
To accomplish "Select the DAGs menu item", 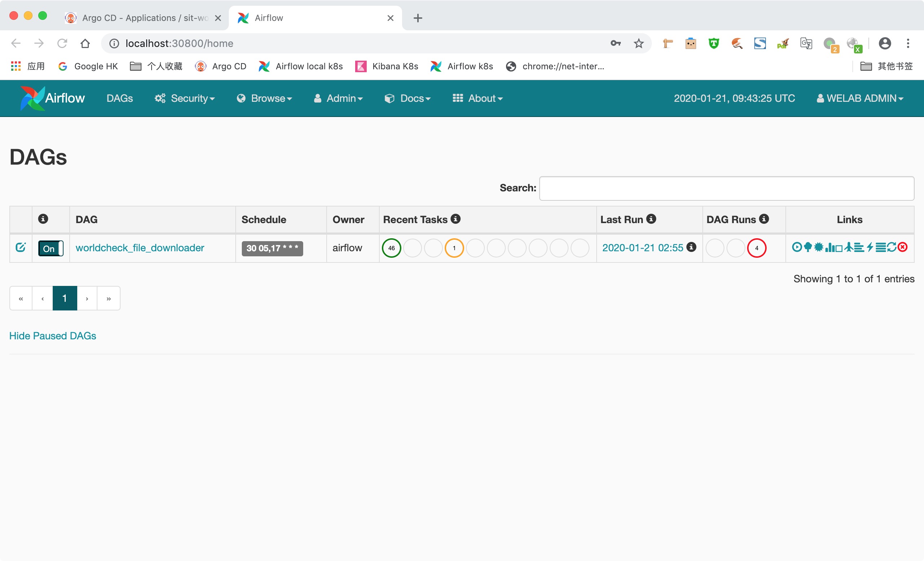I will (x=119, y=98).
